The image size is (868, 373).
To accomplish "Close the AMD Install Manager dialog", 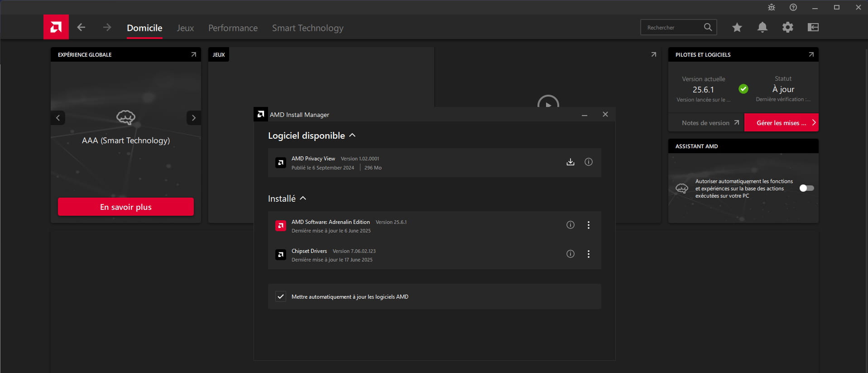I will (605, 114).
